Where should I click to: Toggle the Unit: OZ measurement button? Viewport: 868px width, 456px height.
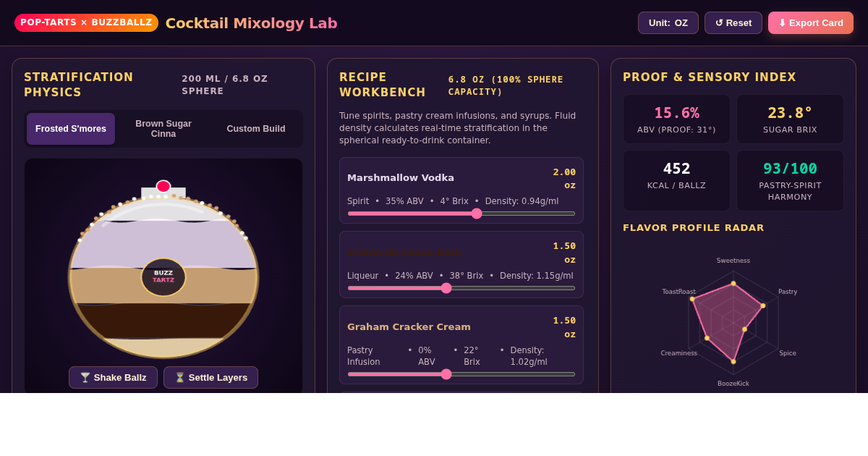[x=668, y=22]
